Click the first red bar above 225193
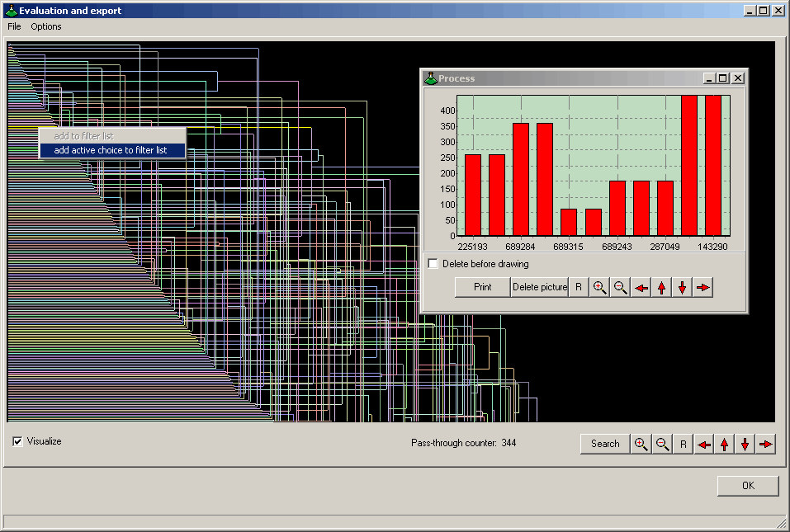This screenshot has width=790, height=532. pos(472,195)
